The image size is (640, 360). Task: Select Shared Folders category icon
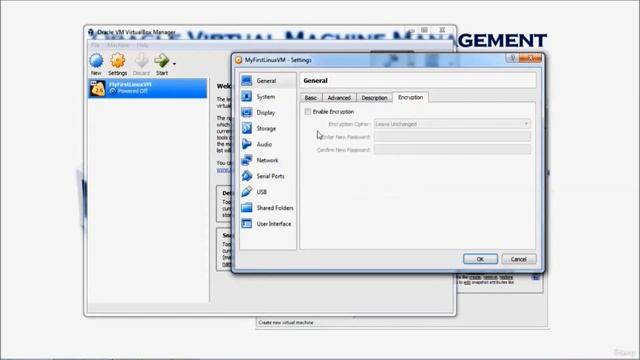247,208
